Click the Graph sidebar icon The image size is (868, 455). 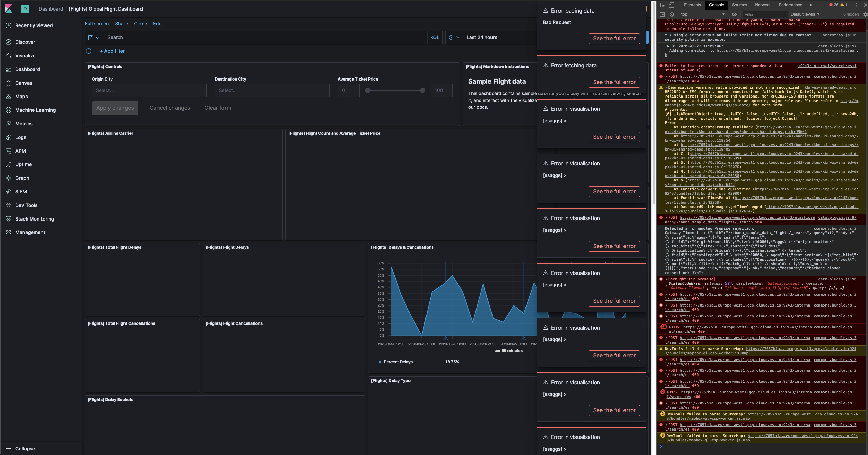pos(9,178)
